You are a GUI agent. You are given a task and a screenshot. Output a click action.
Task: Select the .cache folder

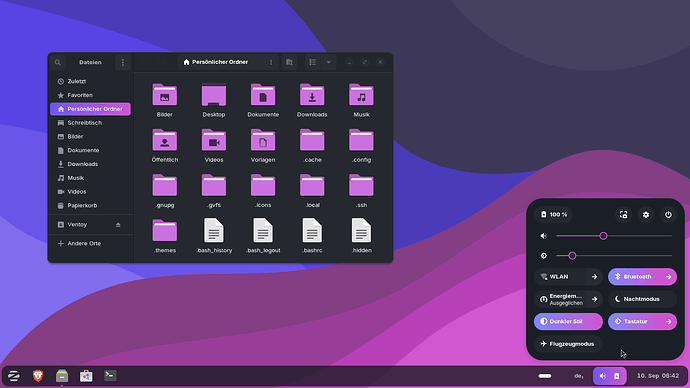coord(312,140)
